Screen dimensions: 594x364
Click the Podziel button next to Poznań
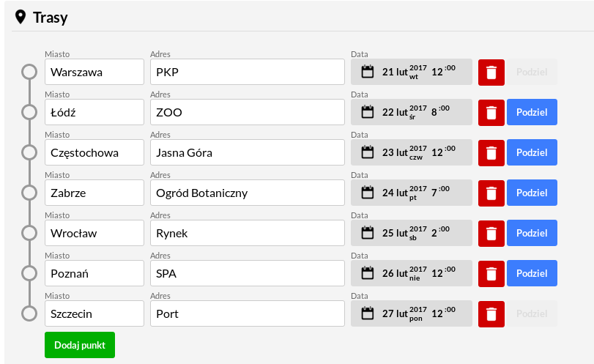[x=532, y=273]
